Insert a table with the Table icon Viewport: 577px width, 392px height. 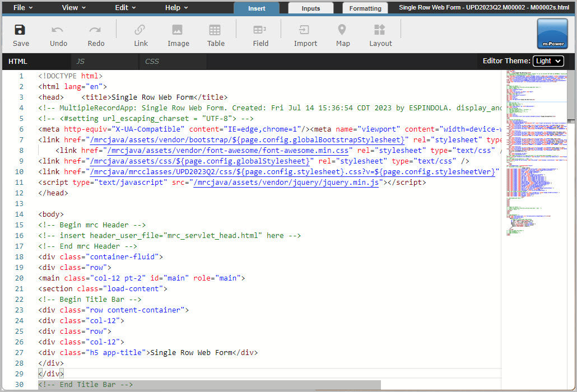(215, 30)
